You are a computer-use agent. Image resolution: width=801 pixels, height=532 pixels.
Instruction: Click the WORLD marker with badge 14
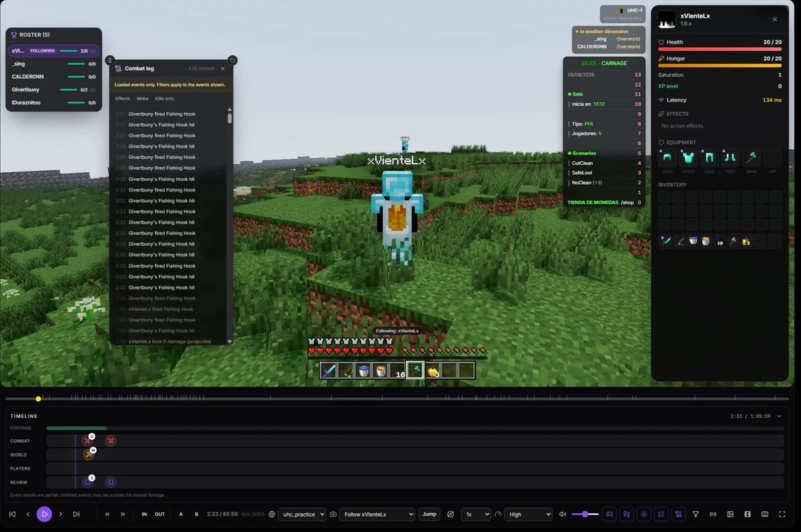(89, 454)
